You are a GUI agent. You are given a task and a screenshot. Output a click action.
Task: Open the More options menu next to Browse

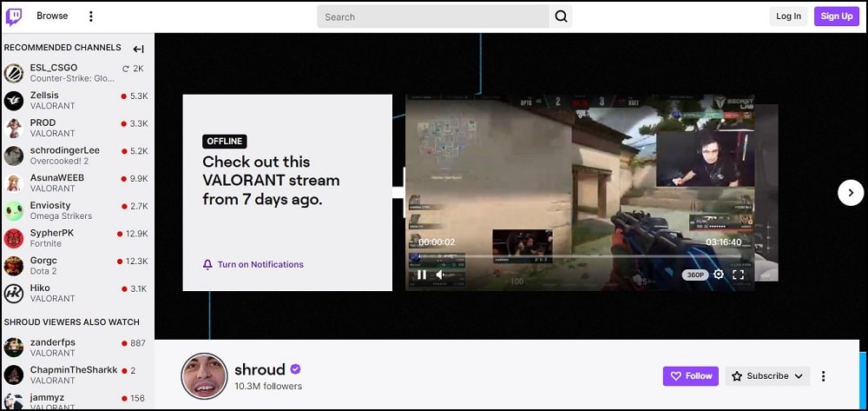[91, 17]
